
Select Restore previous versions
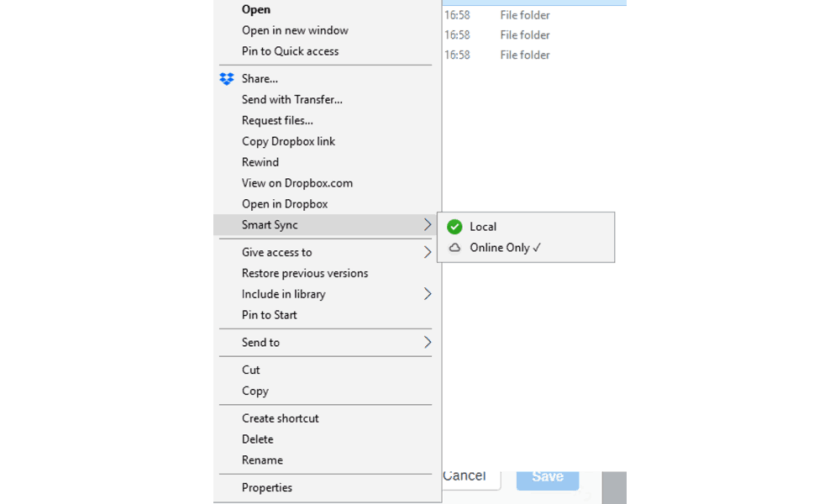[x=304, y=273]
